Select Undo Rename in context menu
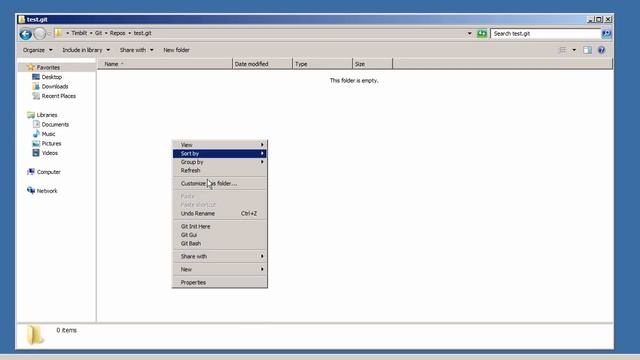 (x=220, y=213)
